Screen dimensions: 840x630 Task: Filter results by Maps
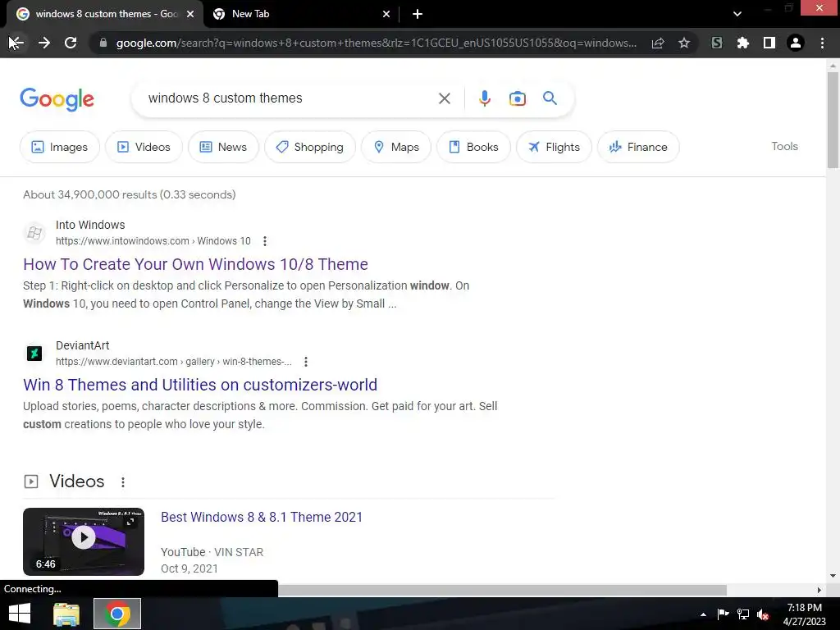[396, 147]
